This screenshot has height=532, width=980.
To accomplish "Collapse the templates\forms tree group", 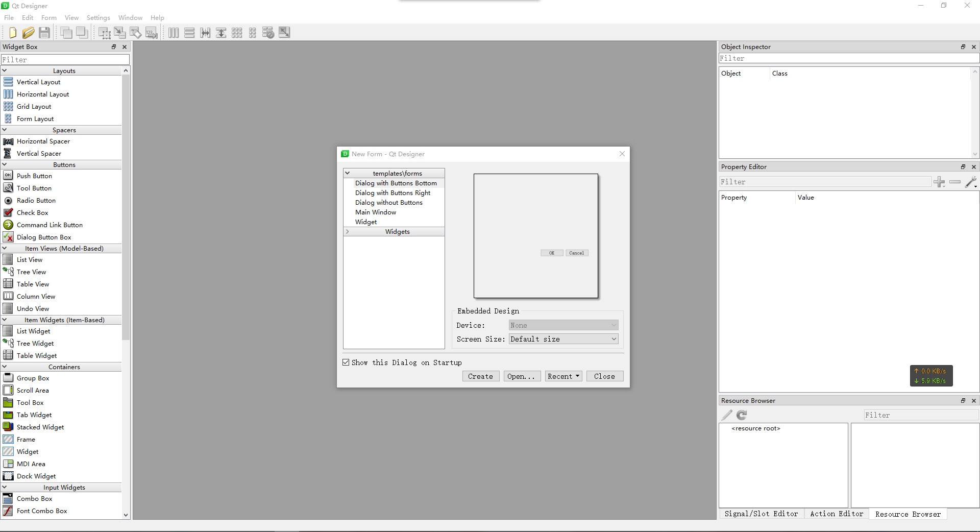I will pyautogui.click(x=348, y=173).
